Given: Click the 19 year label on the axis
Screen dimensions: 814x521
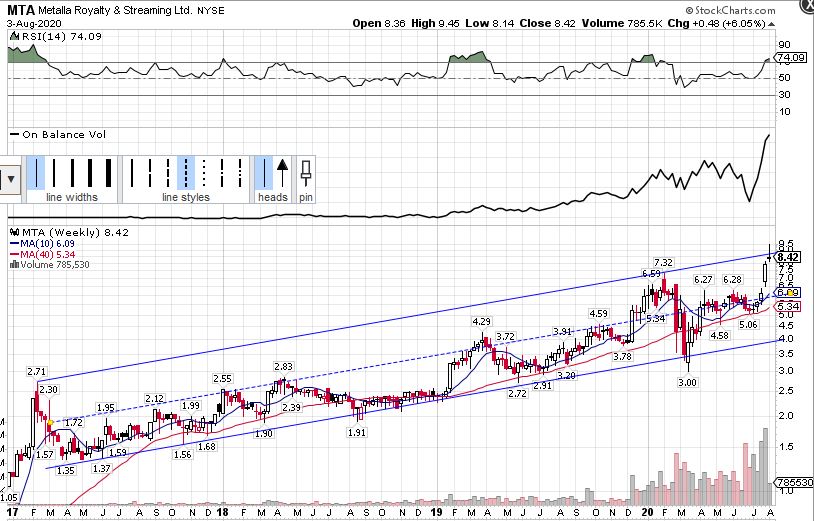Looking at the screenshot, I should [x=437, y=512].
